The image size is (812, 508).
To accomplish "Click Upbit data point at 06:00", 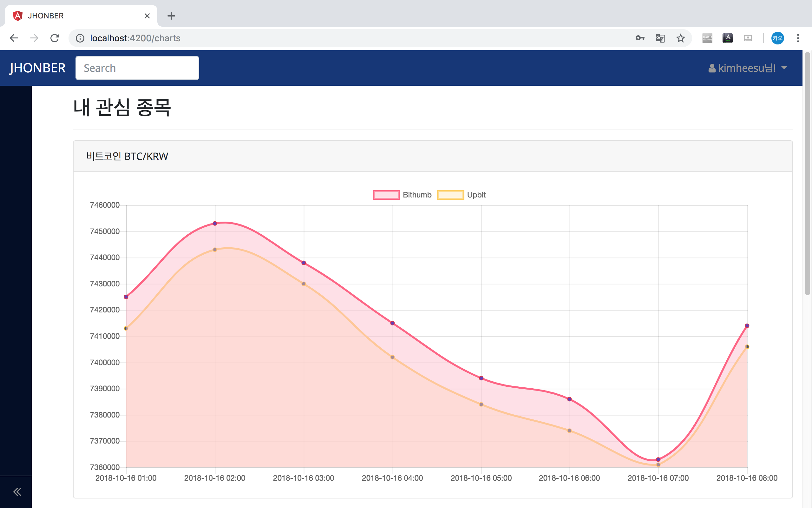I will click(569, 431).
